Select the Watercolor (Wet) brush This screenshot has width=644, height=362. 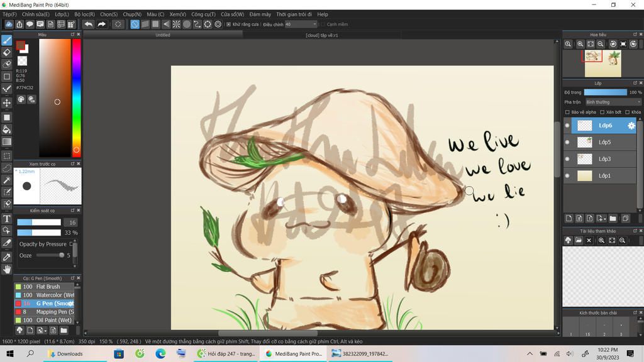[x=45, y=295]
